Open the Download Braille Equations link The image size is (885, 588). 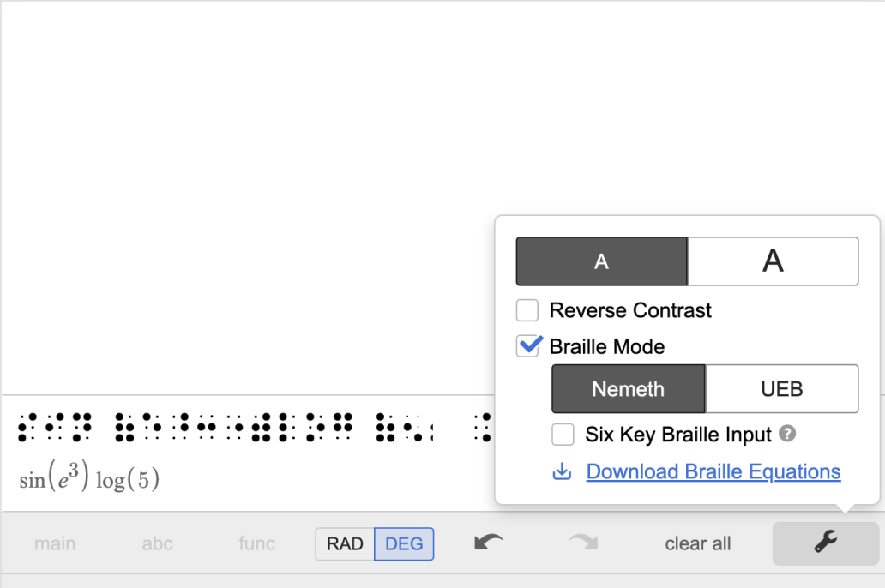pos(712,471)
